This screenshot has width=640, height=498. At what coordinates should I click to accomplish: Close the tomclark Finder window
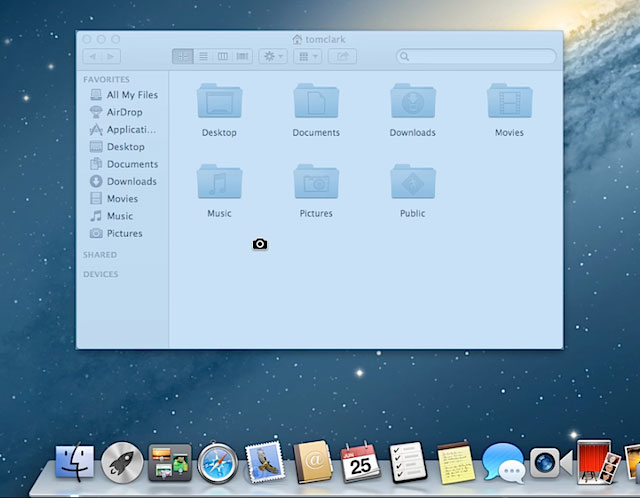(x=87, y=39)
